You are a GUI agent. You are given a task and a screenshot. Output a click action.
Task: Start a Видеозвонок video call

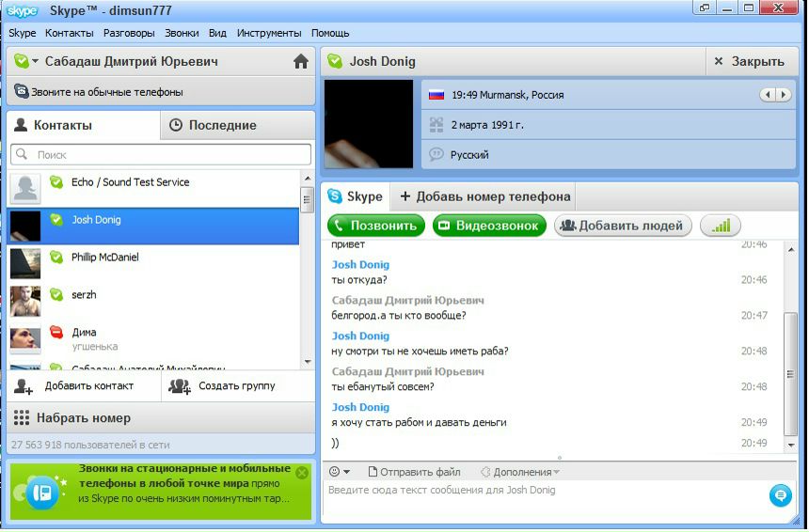[488, 226]
